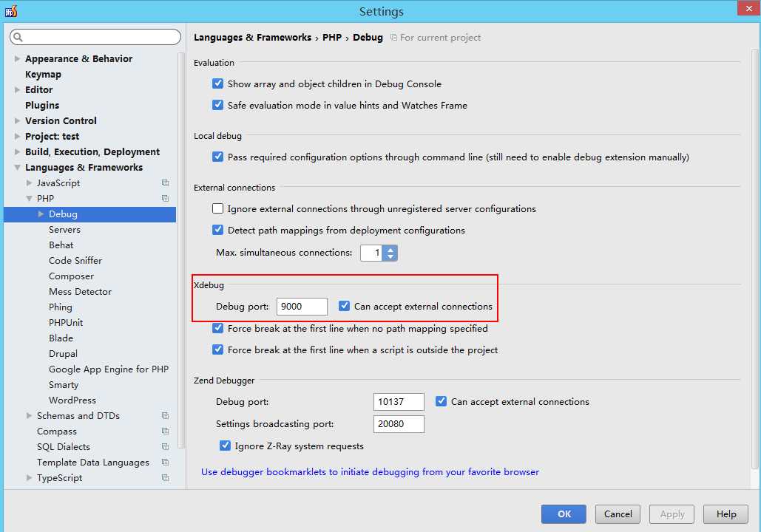This screenshot has width=761, height=532.
Task: Open debugger bookmarklets link
Action: point(370,471)
